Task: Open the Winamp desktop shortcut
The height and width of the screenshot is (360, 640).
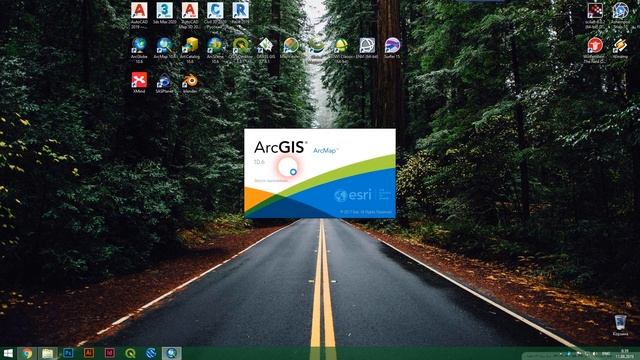Action: tap(620, 48)
